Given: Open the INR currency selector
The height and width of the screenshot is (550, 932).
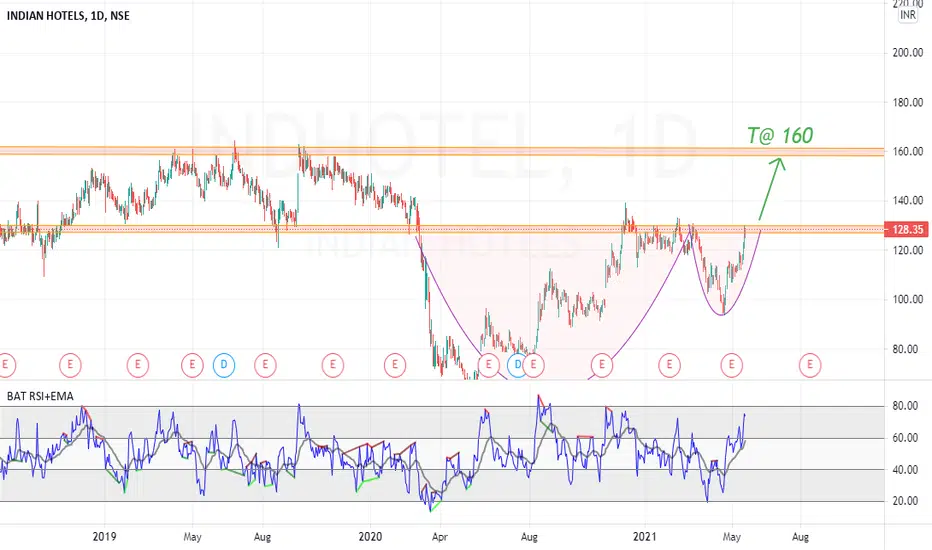Looking at the screenshot, I should click(908, 14).
